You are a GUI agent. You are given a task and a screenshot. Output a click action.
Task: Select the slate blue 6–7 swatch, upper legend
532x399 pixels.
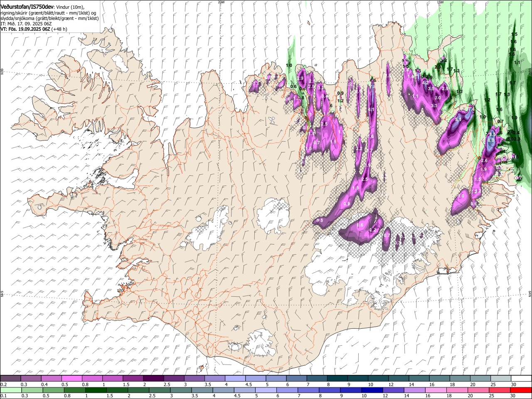pos(296,378)
